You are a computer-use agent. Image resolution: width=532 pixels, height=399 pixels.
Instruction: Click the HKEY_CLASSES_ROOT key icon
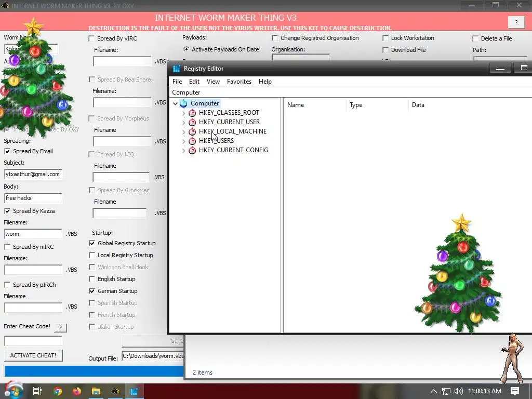(192, 113)
